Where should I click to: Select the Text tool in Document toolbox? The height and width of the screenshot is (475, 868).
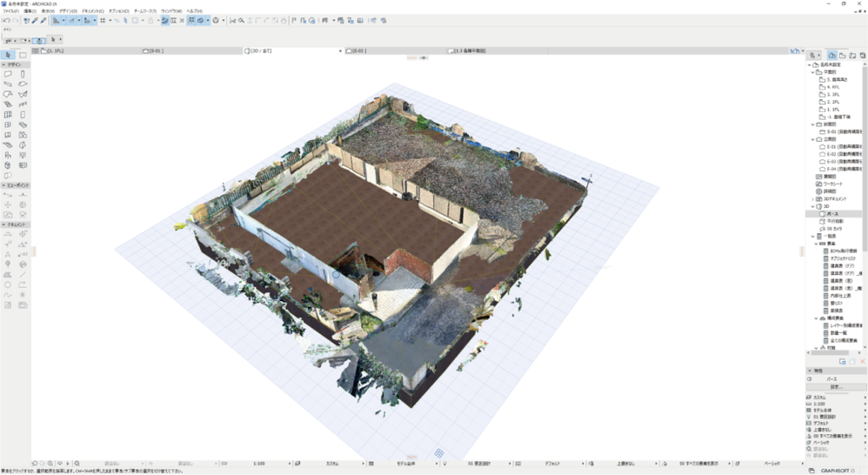tap(9, 254)
